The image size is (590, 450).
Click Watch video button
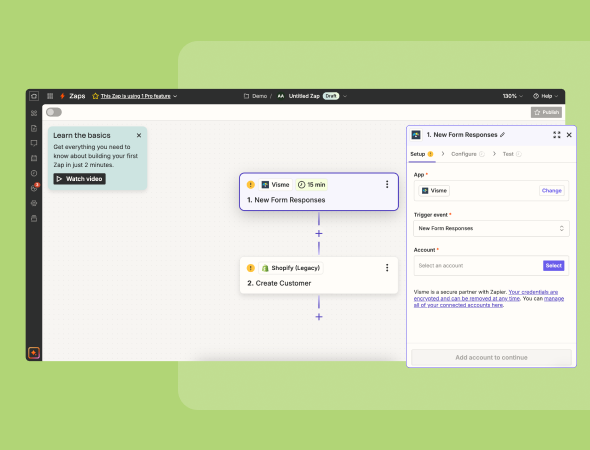point(79,179)
